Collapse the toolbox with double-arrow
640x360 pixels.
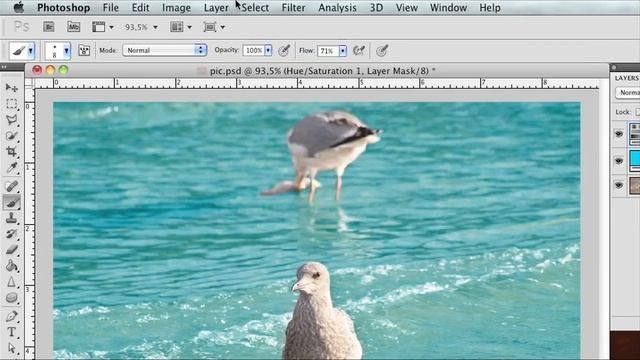pos(4,67)
